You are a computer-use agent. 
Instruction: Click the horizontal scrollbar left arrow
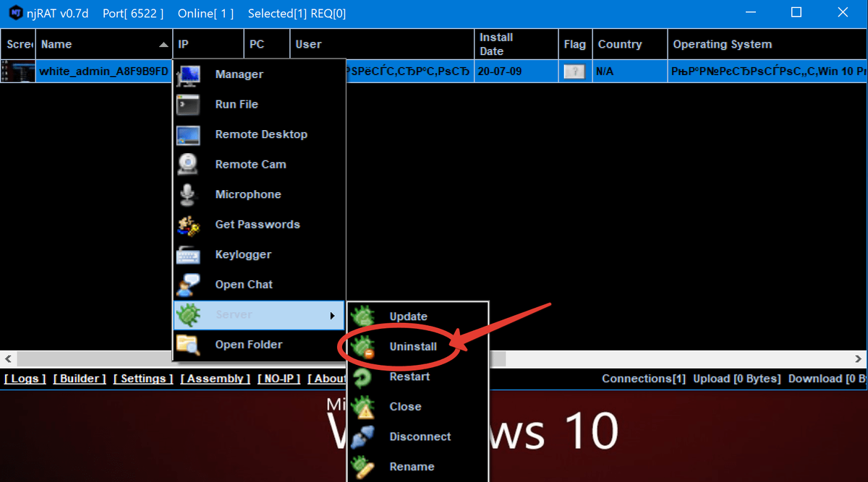pos(9,358)
